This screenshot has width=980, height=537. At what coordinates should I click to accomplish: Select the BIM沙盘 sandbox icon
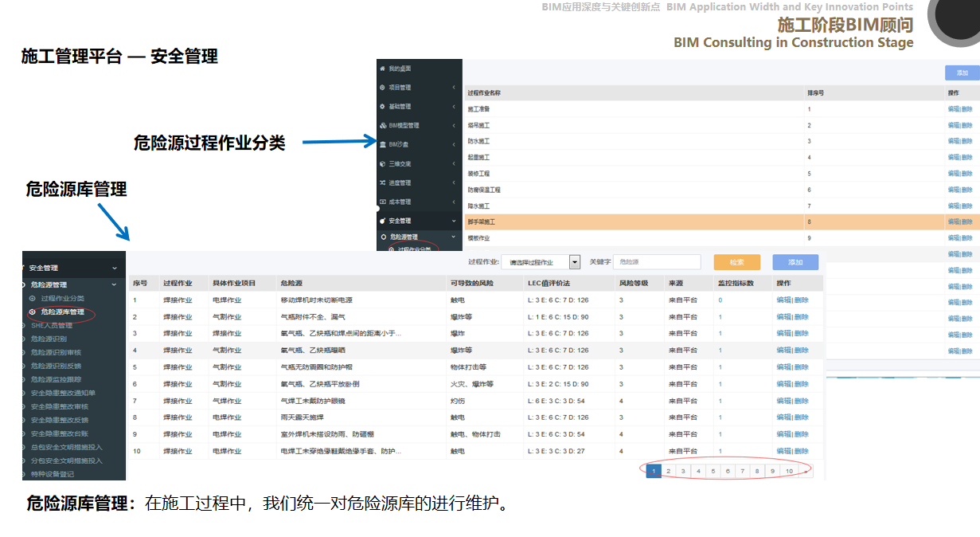coord(384,143)
